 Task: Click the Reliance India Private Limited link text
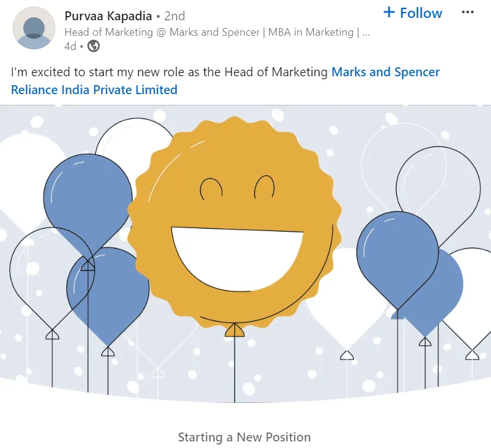click(x=94, y=90)
